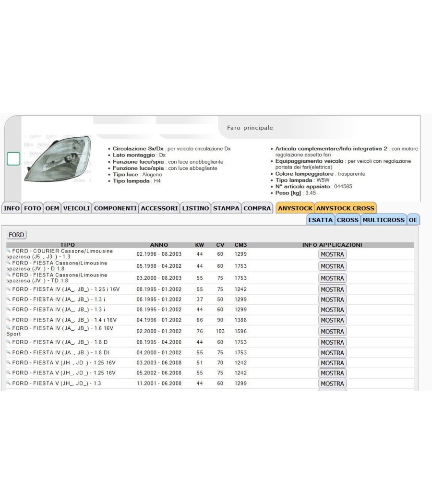Click the ANNO column header
The width and height of the screenshot is (432, 504).
[x=159, y=245]
